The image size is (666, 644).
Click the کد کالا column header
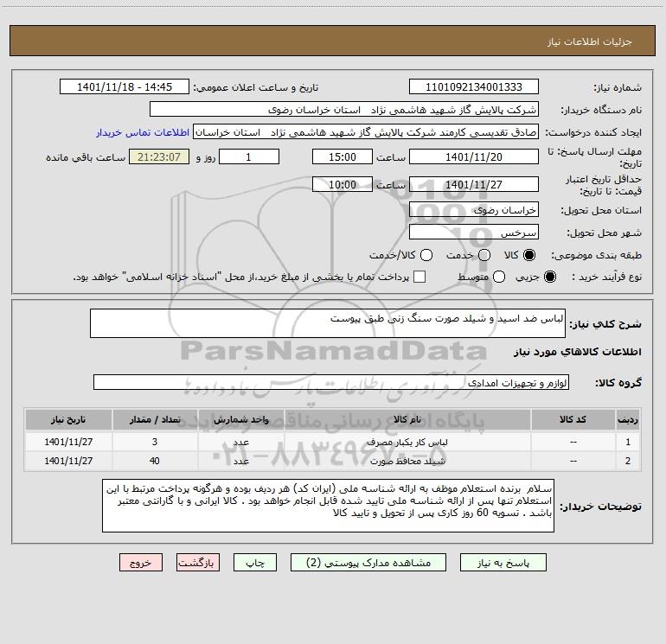573,420
